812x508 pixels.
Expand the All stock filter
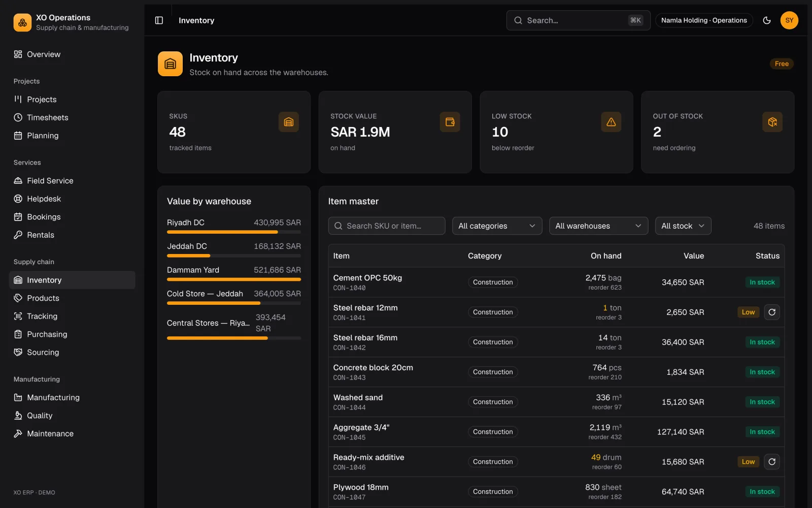(683, 226)
